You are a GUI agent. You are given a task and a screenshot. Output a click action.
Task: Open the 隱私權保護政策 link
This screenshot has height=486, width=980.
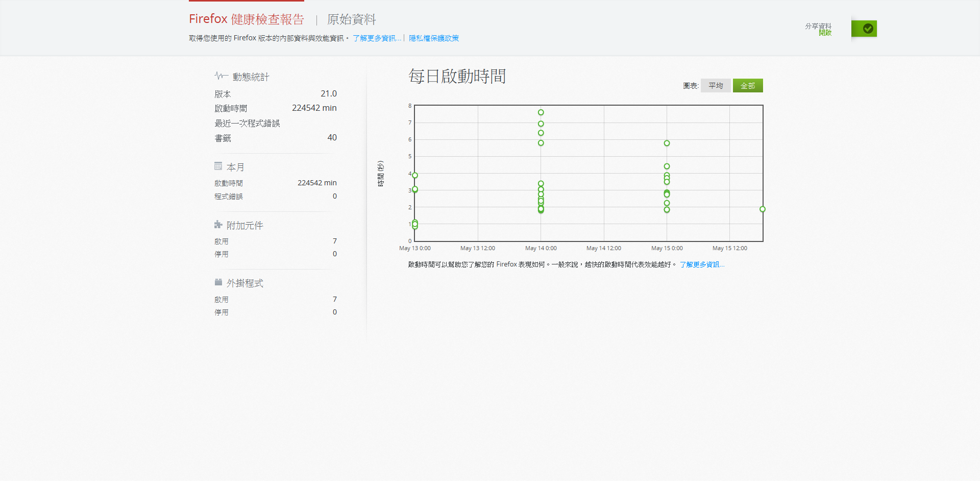pyautogui.click(x=433, y=38)
